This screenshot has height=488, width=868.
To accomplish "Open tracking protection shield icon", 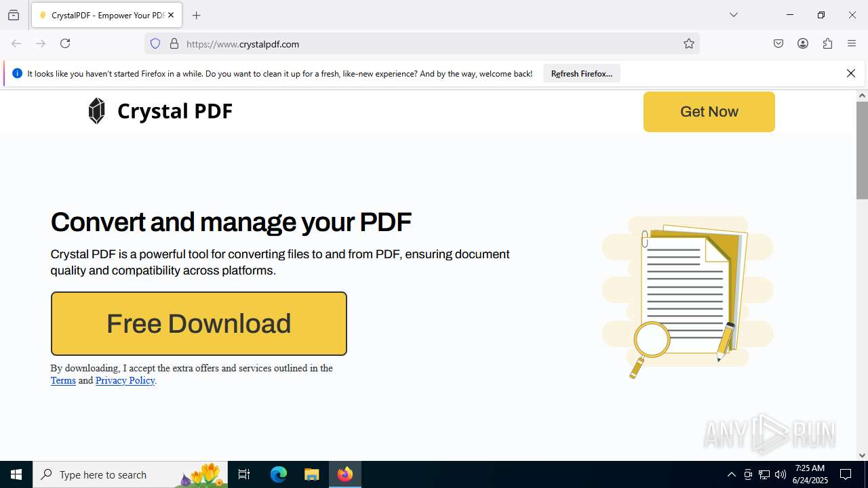I will [155, 44].
